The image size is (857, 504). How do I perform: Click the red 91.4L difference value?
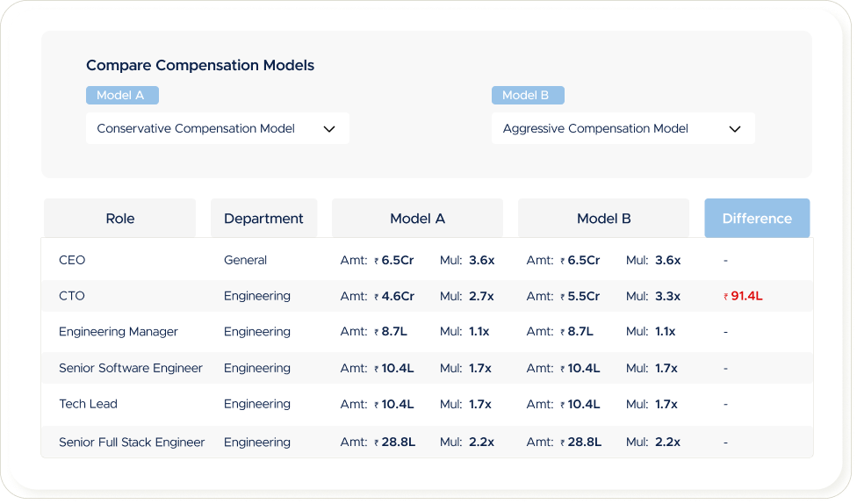[743, 296]
